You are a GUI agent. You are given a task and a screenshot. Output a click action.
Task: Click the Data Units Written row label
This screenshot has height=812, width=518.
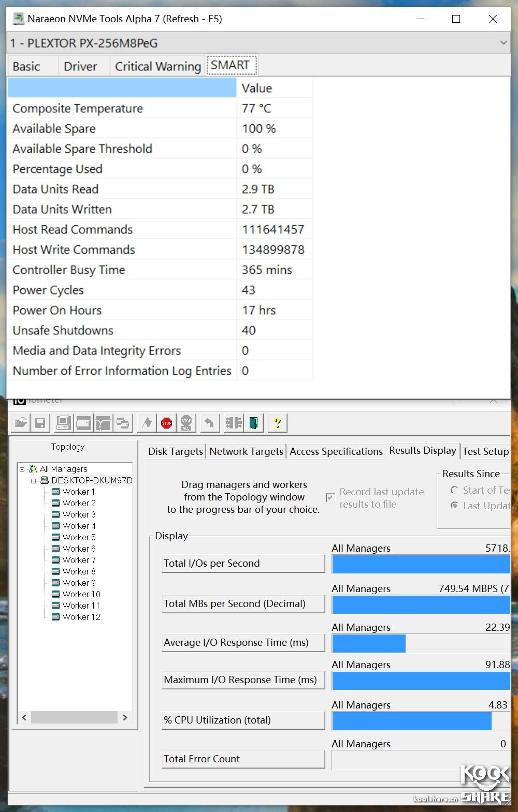tap(62, 209)
